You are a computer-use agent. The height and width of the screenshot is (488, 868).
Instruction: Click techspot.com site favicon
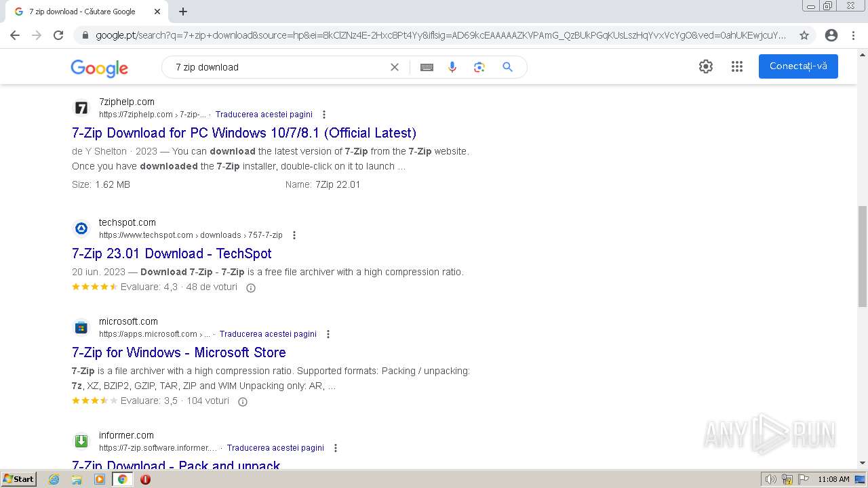pos(81,228)
